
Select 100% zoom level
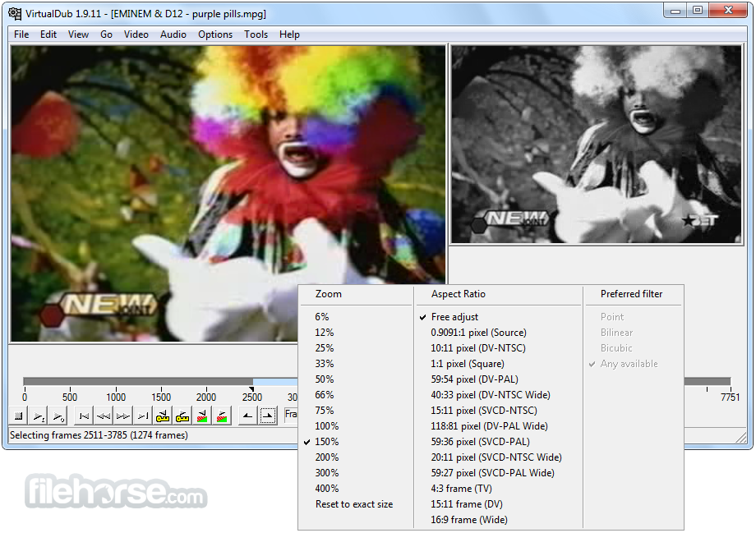pos(327,425)
